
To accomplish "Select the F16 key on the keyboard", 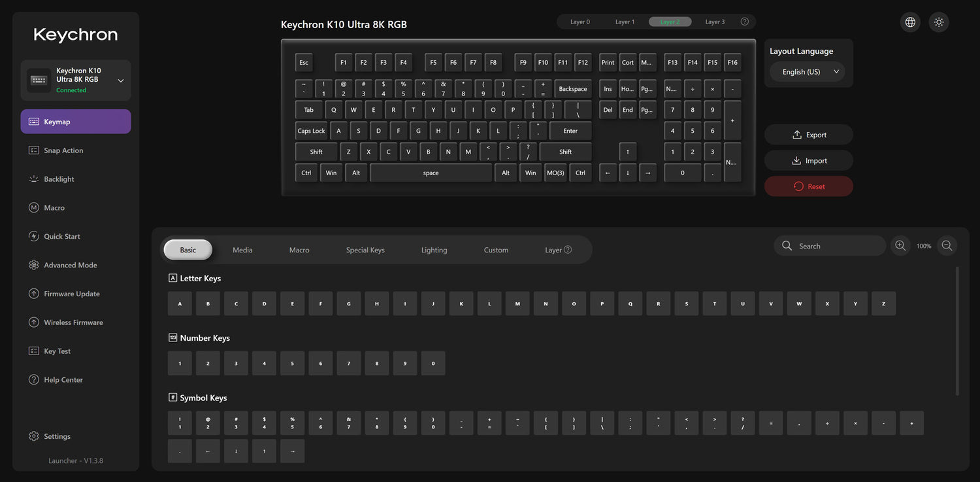I will coord(732,63).
